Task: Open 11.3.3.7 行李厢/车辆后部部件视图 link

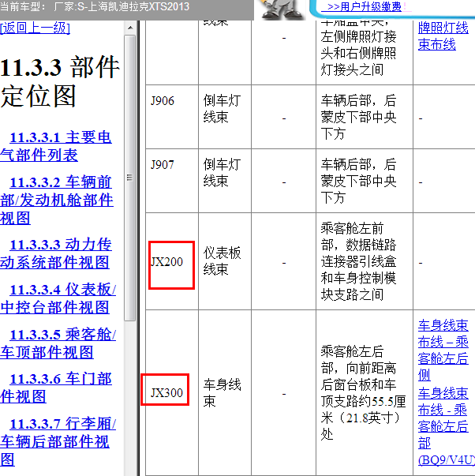Action: click(x=58, y=441)
